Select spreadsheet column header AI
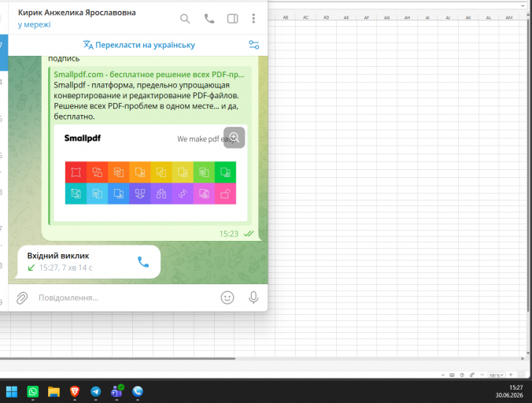The height and width of the screenshot is (403, 532). [427, 17]
